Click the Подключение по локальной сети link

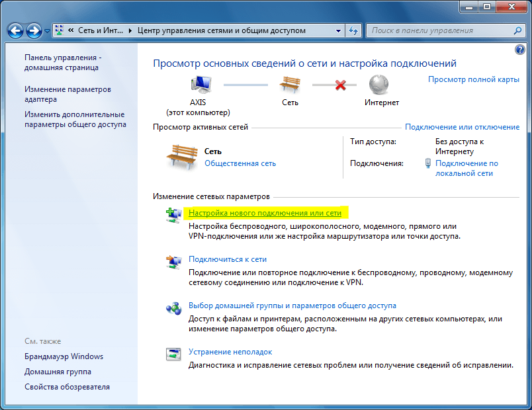pyautogui.click(x=466, y=168)
